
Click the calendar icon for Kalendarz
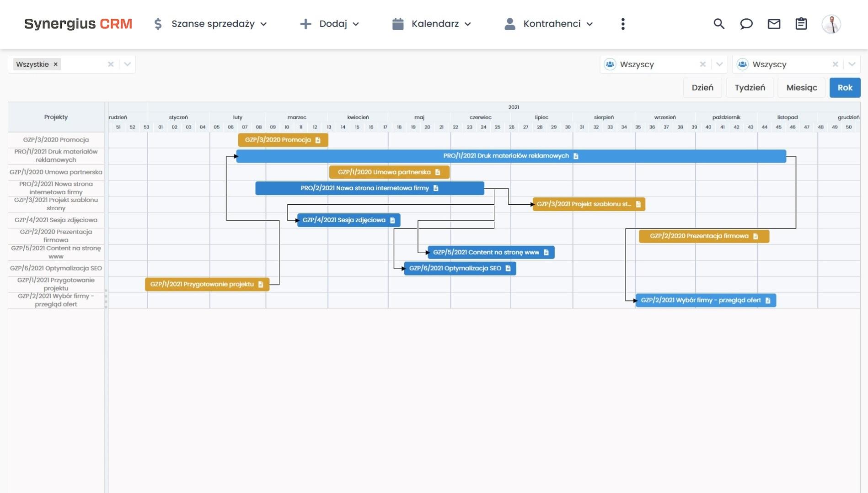(399, 23)
